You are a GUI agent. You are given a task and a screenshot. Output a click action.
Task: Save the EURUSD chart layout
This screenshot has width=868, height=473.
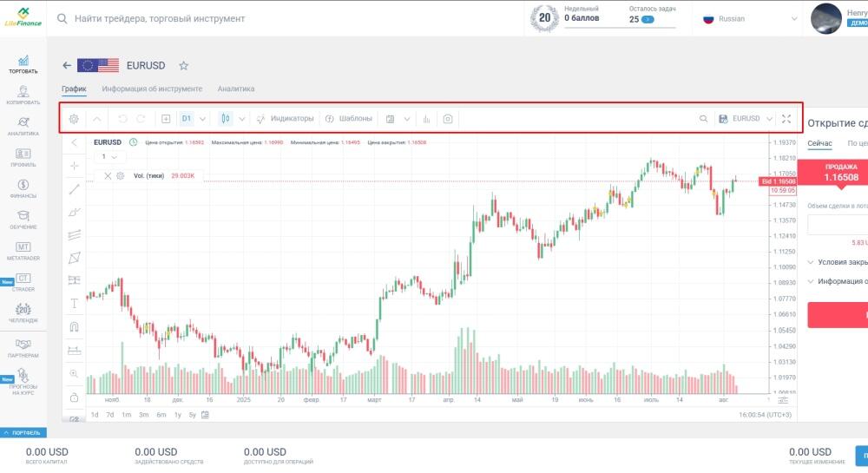pos(723,119)
